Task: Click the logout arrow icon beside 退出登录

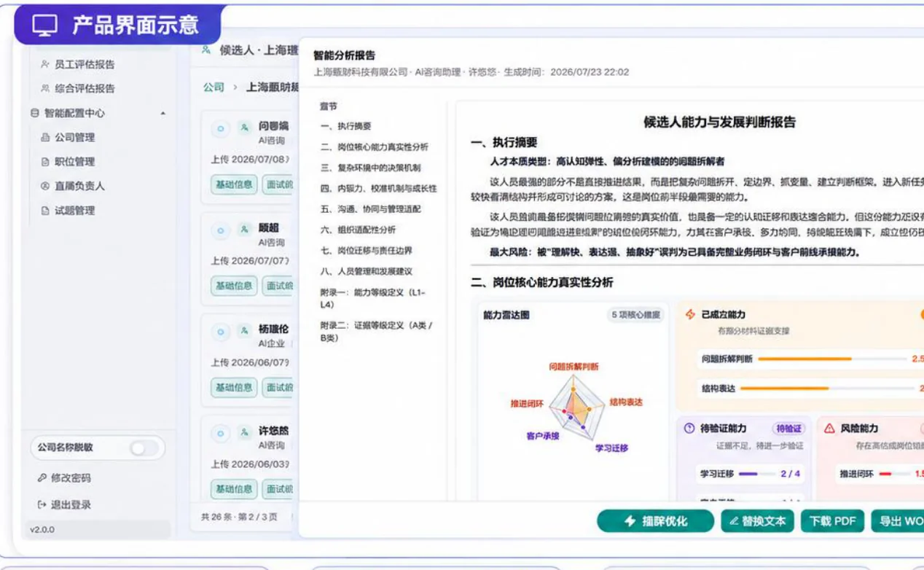Action: click(x=42, y=504)
